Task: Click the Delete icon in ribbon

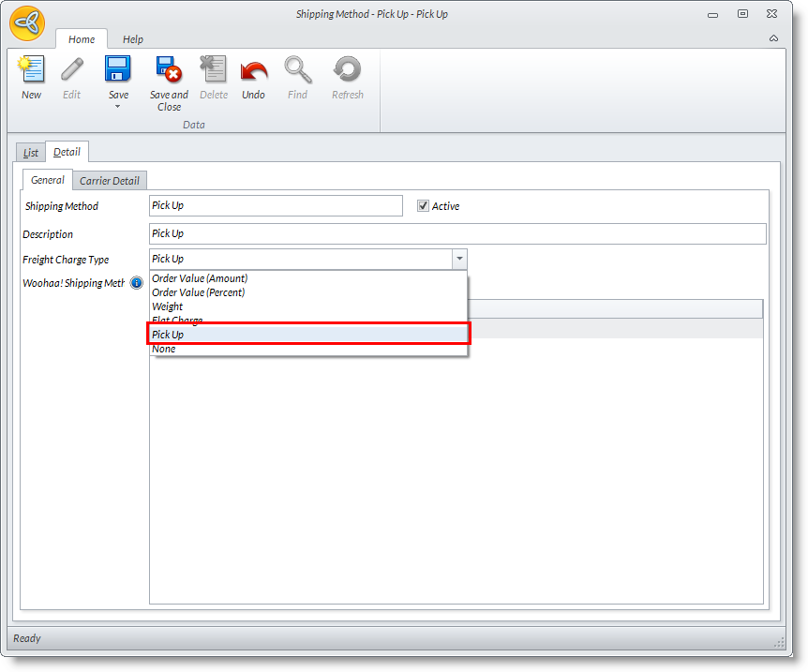Action: pyautogui.click(x=214, y=71)
